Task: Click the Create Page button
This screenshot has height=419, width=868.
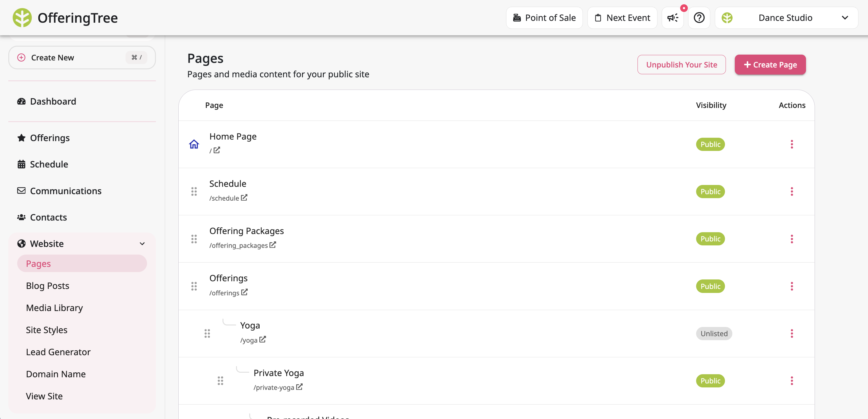Action: (770, 65)
